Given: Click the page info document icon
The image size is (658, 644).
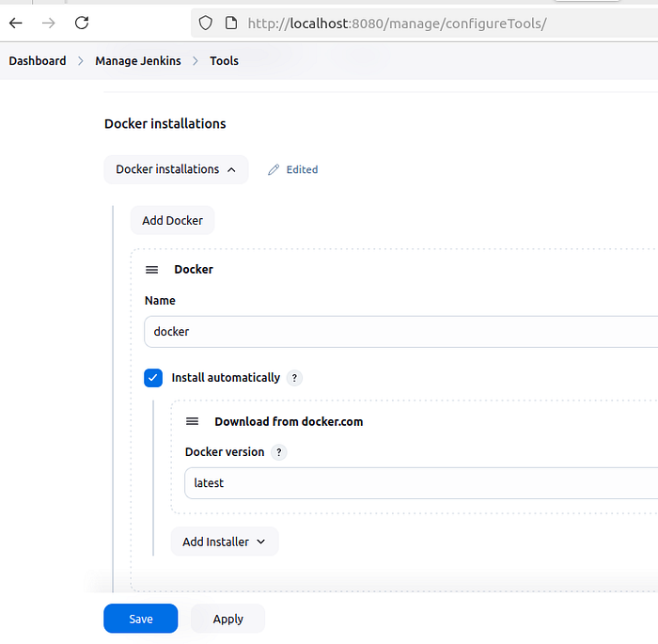Looking at the screenshot, I should coord(231,24).
